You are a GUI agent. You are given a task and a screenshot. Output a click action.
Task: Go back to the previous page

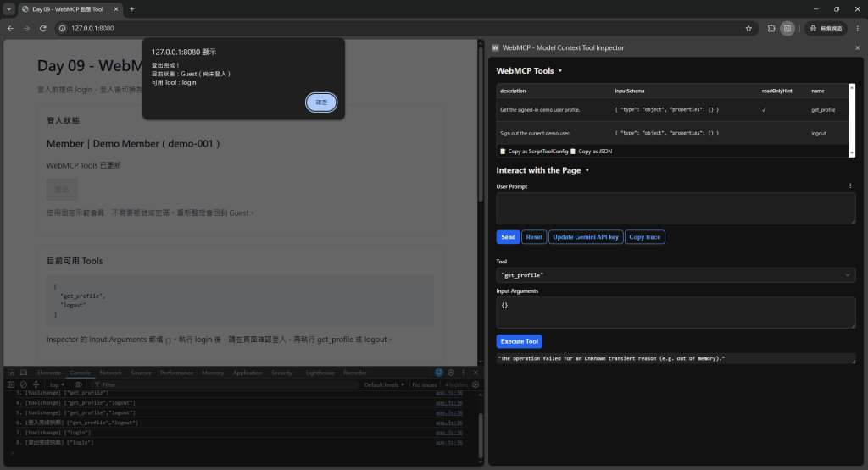(x=10, y=28)
